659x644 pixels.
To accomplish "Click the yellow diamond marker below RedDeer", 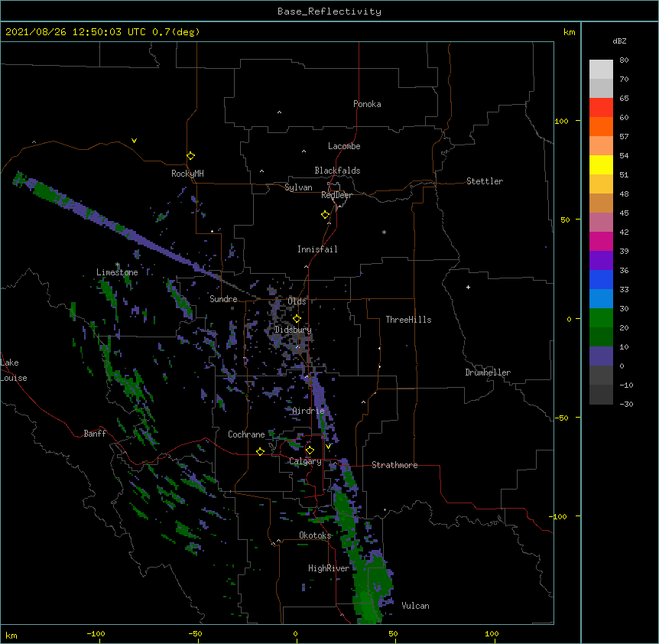I will (326, 215).
